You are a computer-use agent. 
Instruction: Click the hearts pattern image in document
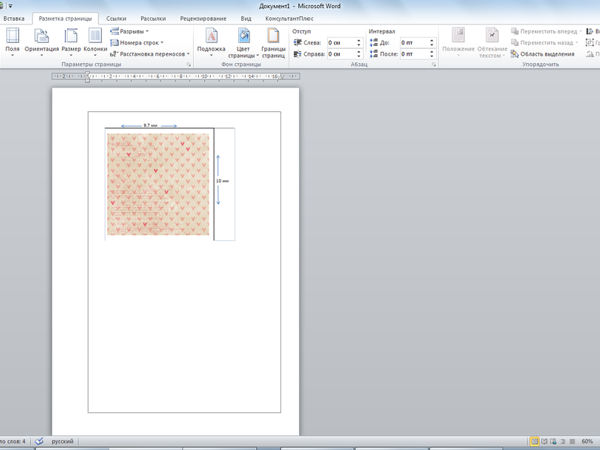[158, 184]
